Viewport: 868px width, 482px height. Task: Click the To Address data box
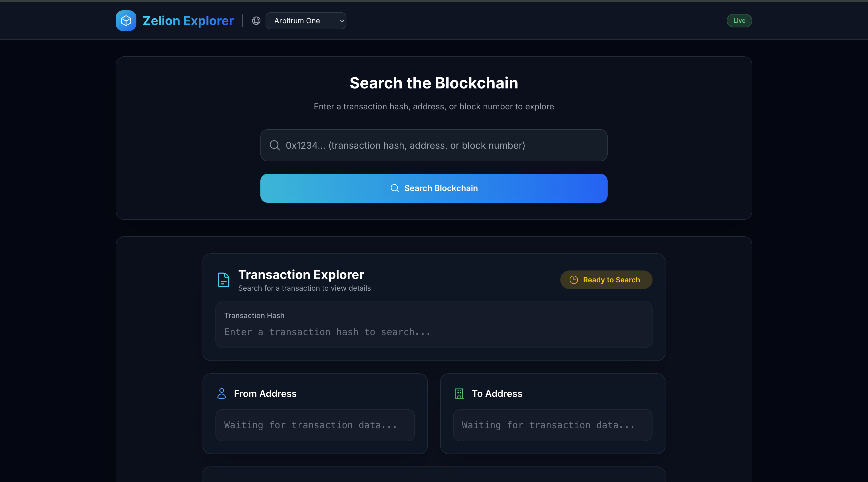pos(552,425)
